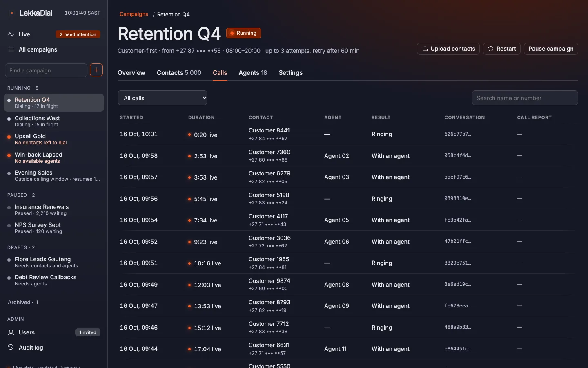This screenshot has width=588, height=368.
Task: Click conversation ID fe3b42fa
Action: (458, 220)
